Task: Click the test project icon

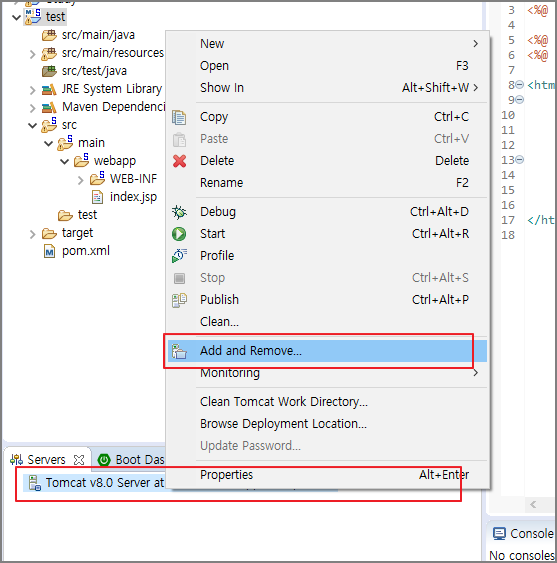Action: (x=33, y=17)
